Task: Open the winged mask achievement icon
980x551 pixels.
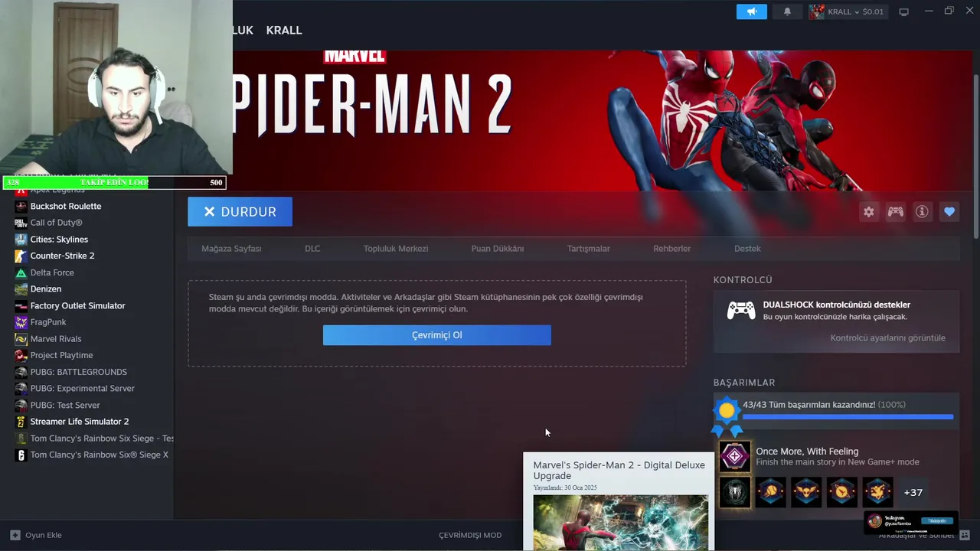Action: (806, 493)
